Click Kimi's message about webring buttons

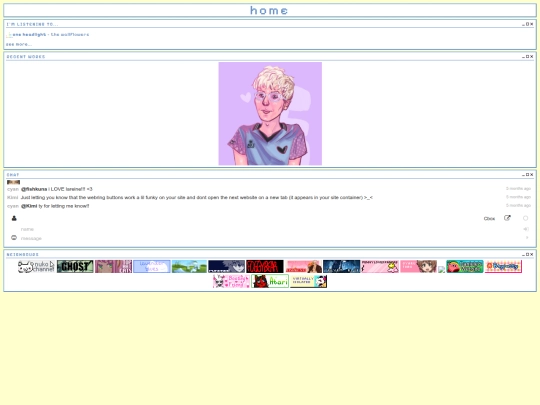coord(197,198)
